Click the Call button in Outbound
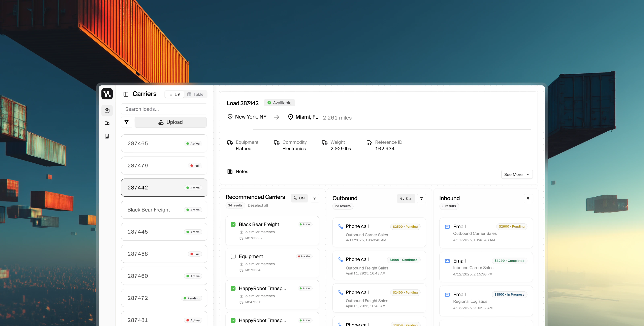This screenshot has height=326, width=644. coord(406,198)
